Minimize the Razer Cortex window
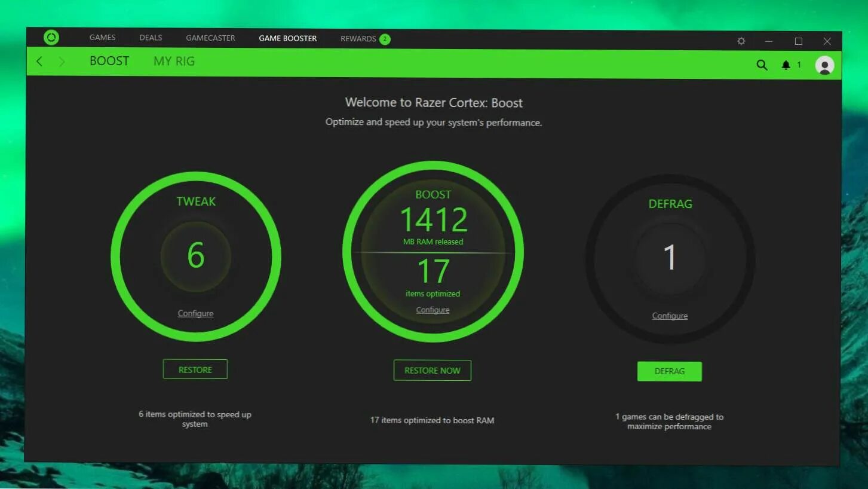This screenshot has height=489, width=868. (x=769, y=41)
